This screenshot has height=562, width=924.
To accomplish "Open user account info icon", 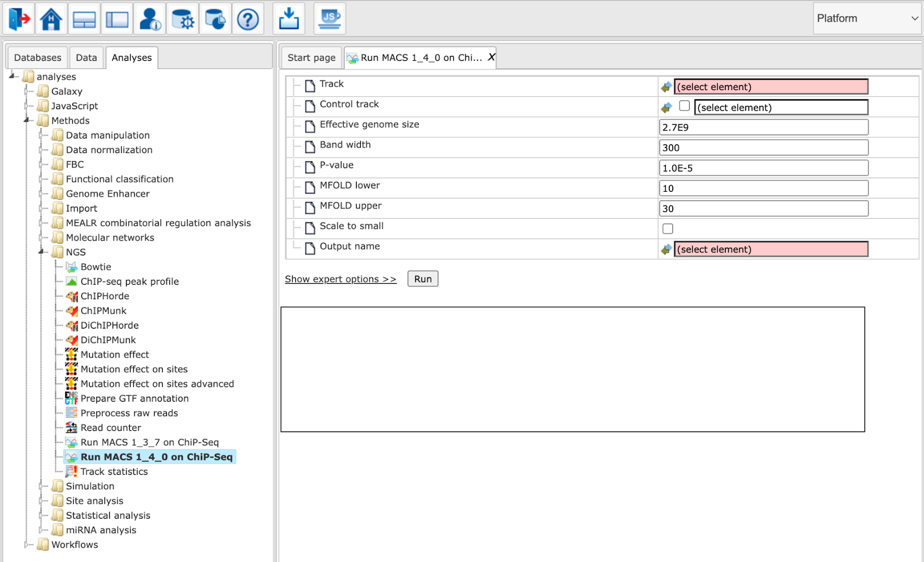I will pyautogui.click(x=150, y=19).
